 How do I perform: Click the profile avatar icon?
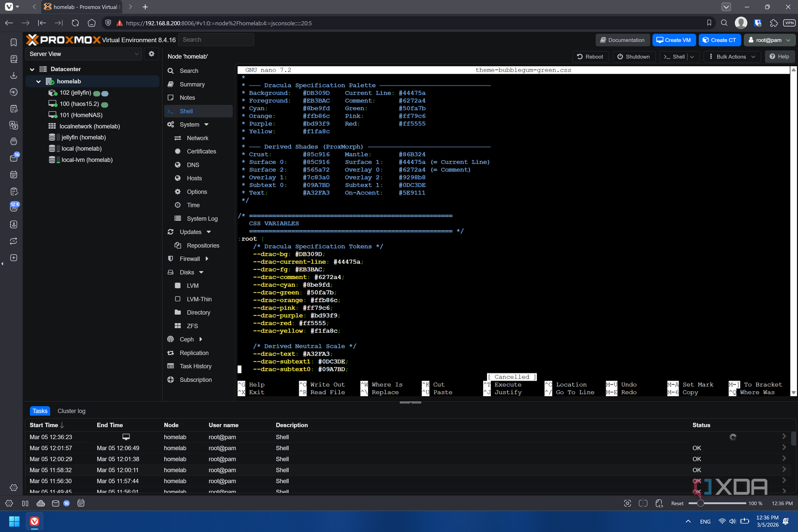[x=741, y=23]
